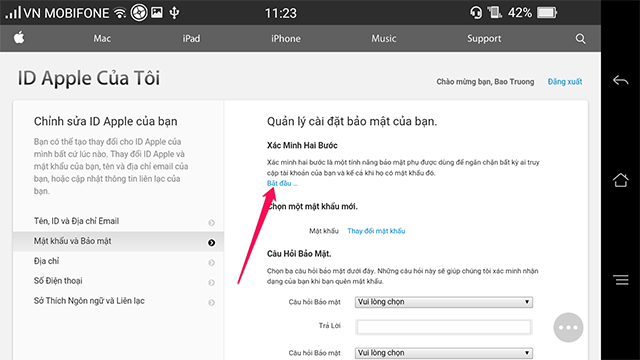Click Quản lý cài đặt bảo mật heading

pos(352,121)
